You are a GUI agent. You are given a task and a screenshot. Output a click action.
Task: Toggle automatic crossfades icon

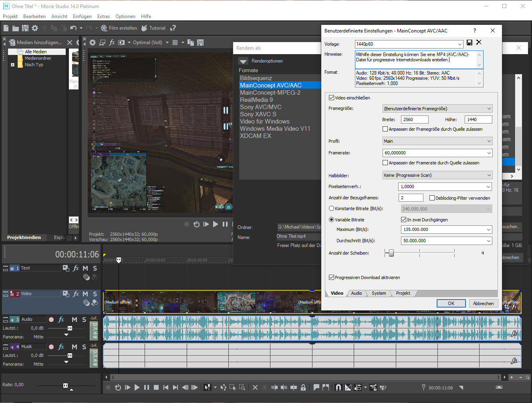pos(348,387)
